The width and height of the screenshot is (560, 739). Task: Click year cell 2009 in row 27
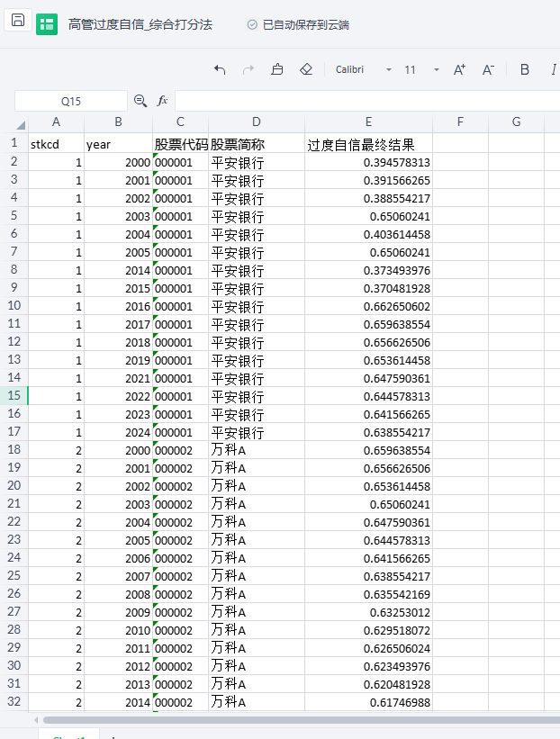[118, 612]
